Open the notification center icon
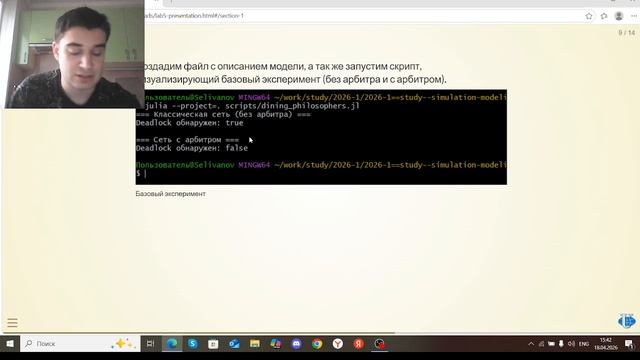This screenshot has height=360, width=640. point(629,344)
